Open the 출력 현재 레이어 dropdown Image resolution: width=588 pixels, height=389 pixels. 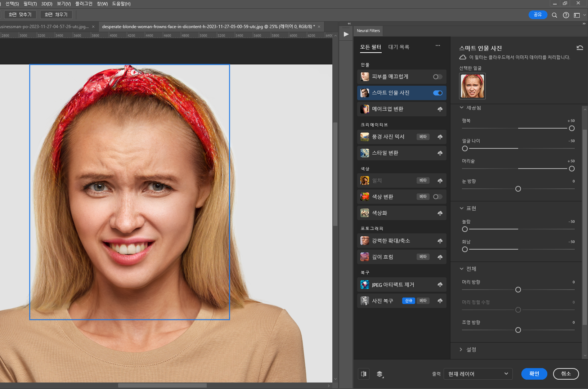point(478,374)
